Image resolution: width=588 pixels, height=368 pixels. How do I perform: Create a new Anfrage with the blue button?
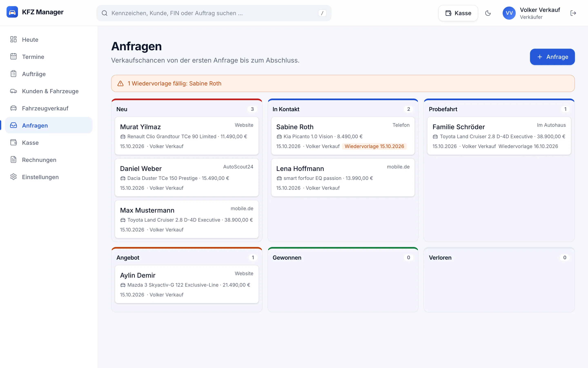tap(552, 57)
